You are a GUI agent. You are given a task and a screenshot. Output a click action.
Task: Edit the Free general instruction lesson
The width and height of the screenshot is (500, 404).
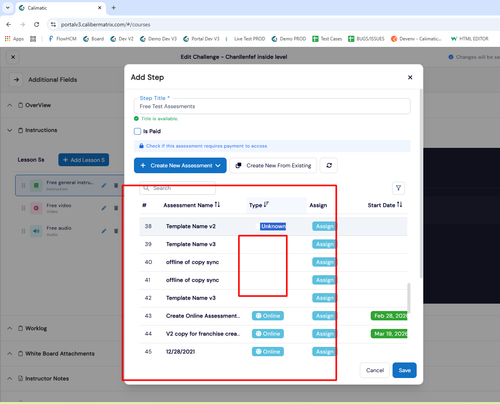tap(104, 185)
